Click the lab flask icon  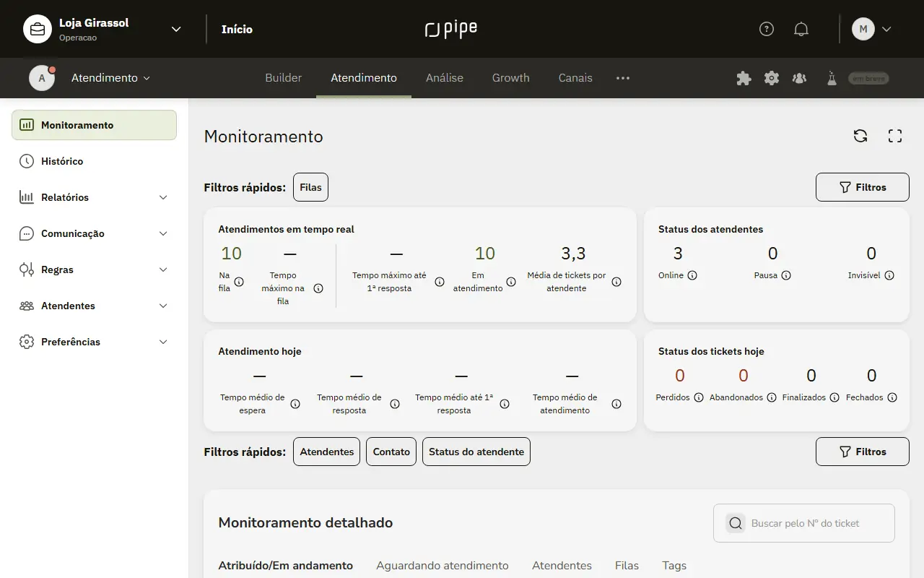click(832, 78)
